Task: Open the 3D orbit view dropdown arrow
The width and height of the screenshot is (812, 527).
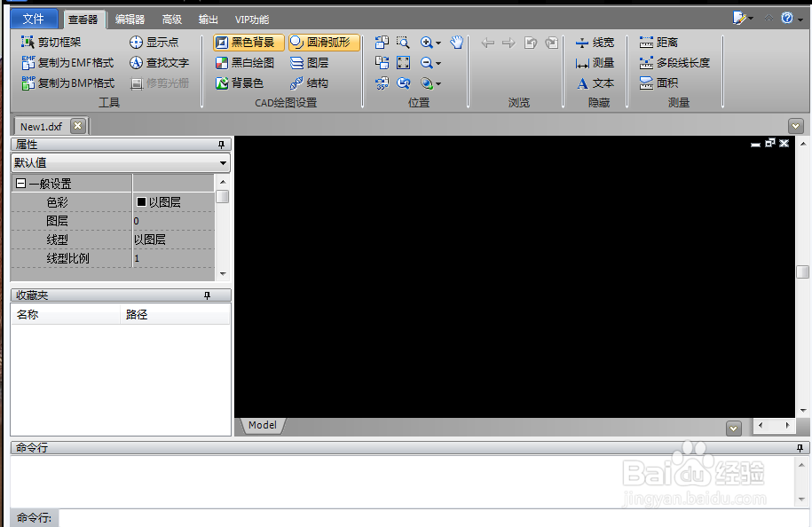Action: click(438, 83)
